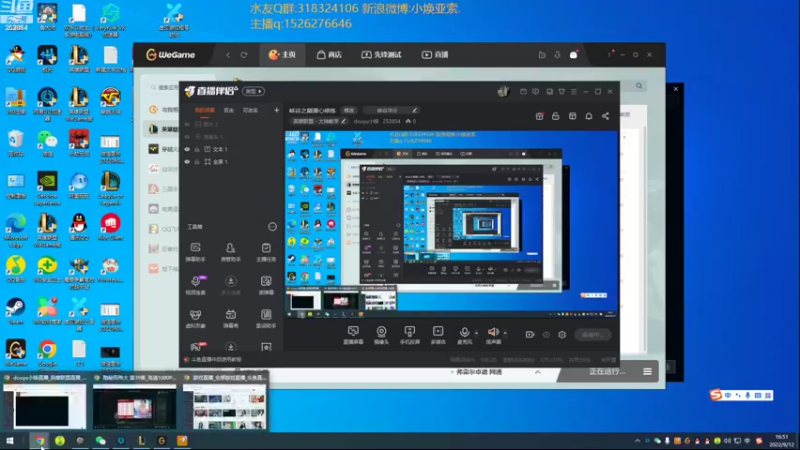Open stream settings gear icon
The height and width of the screenshot is (450, 800).
click(562, 335)
